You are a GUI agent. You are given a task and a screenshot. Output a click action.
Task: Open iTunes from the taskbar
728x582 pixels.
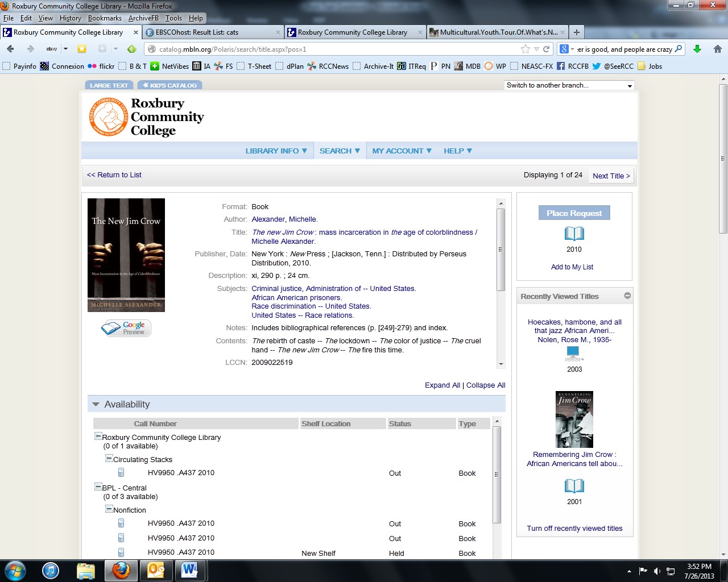point(51,570)
